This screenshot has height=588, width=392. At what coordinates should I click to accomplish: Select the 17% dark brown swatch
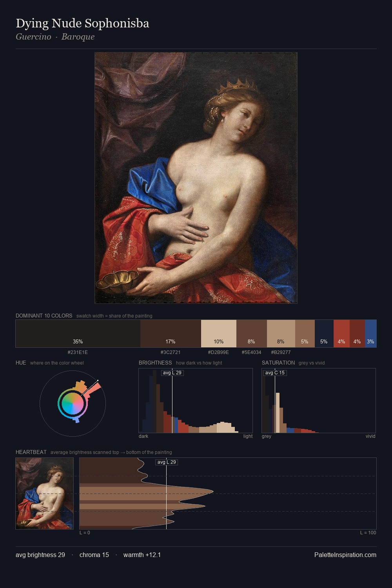[171, 334]
